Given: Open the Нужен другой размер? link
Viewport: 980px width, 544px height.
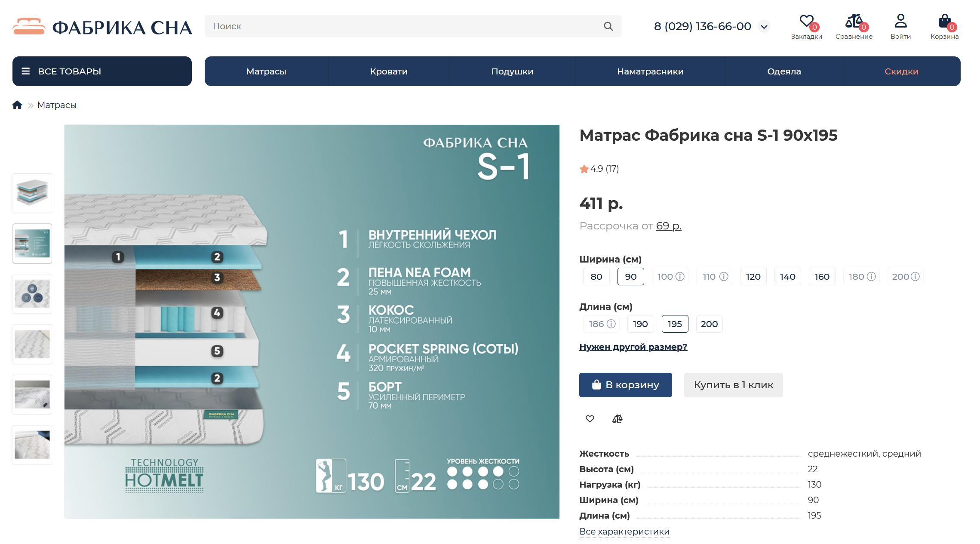Looking at the screenshot, I should [x=633, y=347].
